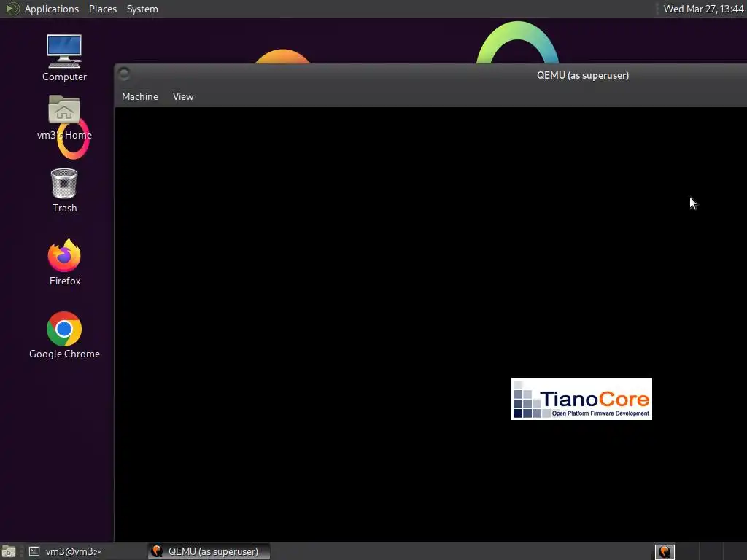Select the vm3's Home folder icon

pyautogui.click(x=64, y=117)
